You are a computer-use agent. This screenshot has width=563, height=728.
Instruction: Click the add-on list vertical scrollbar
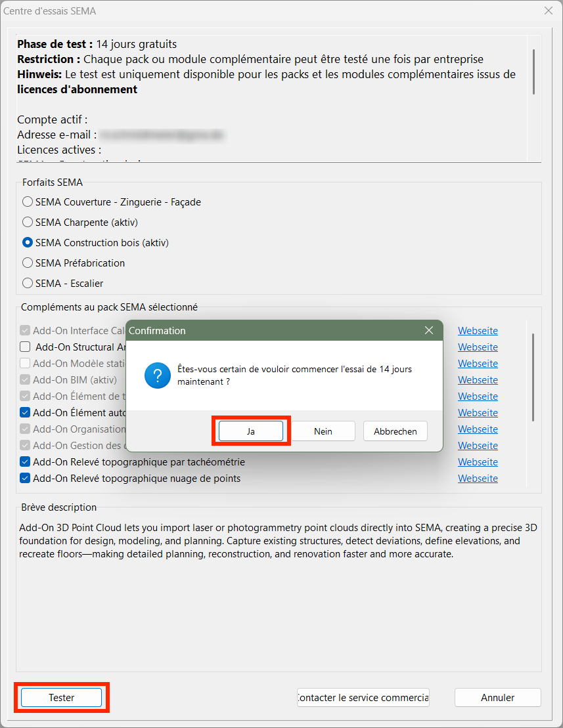[533, 377]
